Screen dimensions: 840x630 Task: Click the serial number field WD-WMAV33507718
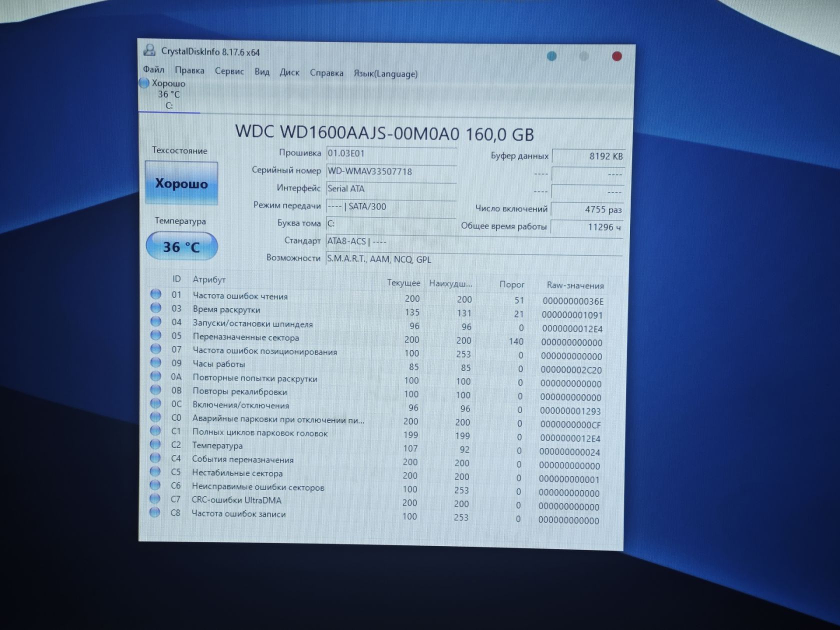(x=391, y=171)
